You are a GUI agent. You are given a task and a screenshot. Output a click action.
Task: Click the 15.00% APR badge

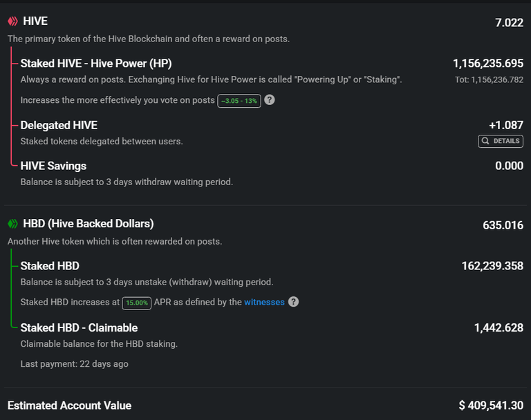[x=137, y=303]
